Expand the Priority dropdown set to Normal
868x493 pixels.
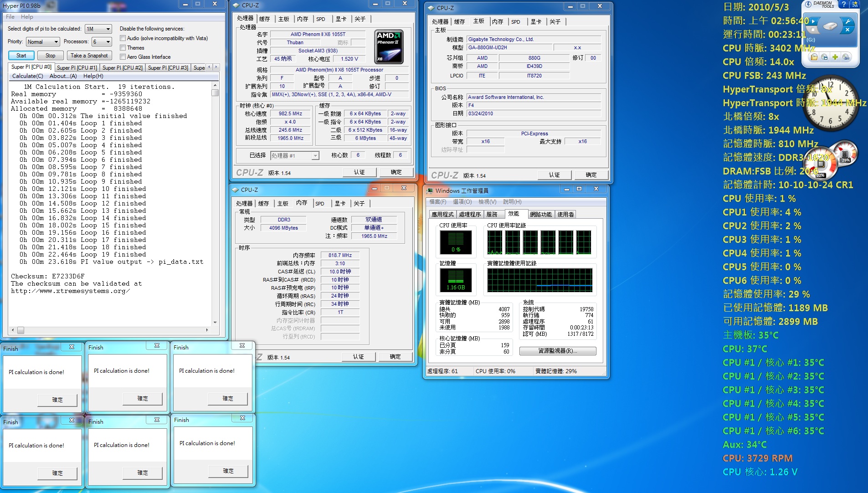pos(43,42)
